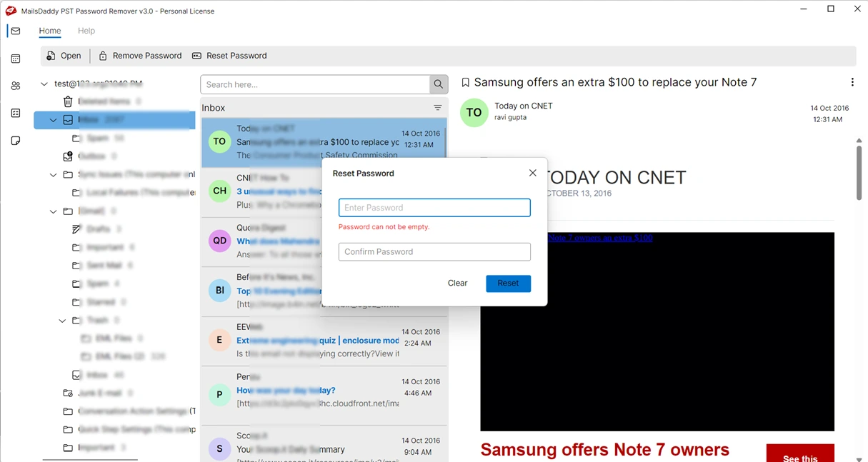The image size is (868, 462).
Task: Focus the Confirm Password field
Action: (434, 251)
